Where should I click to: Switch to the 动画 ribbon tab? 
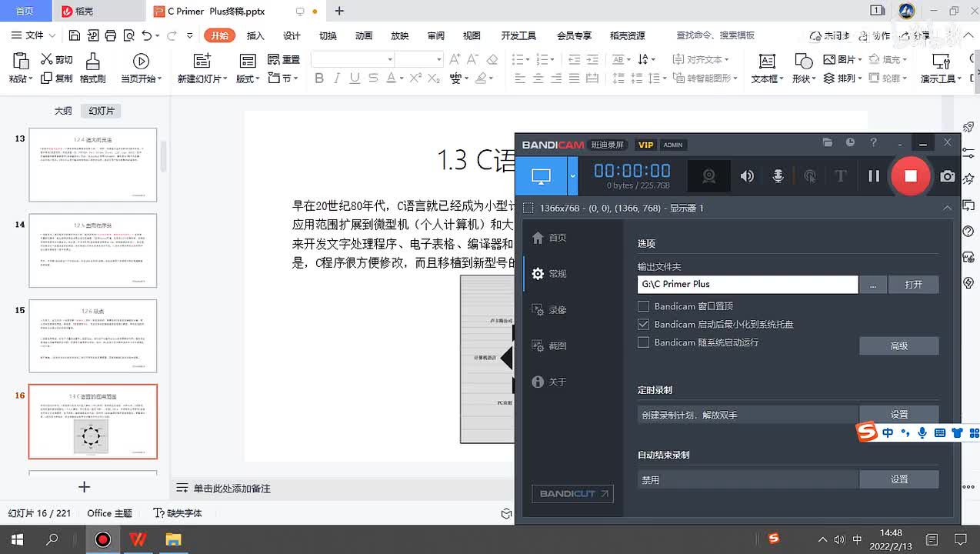(x=364, y=35)
